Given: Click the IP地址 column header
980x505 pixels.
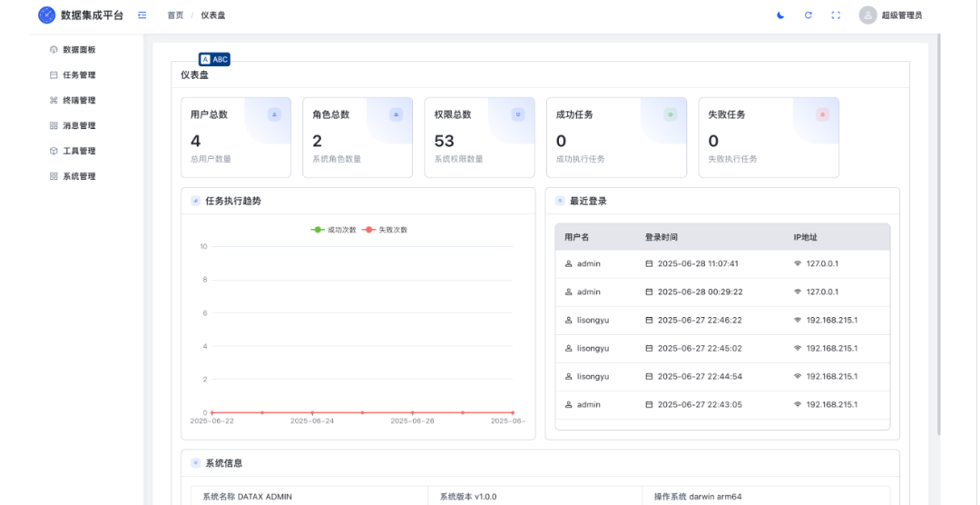Looking at the screenshot, I should (x=806, y=237).
